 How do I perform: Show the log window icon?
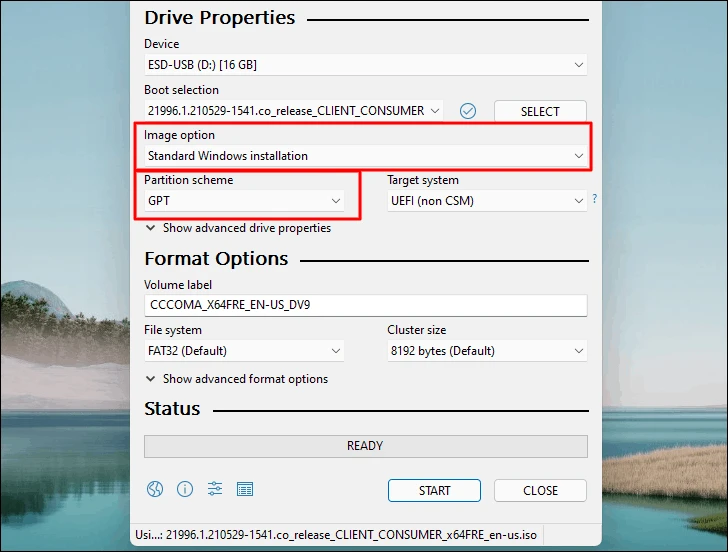[x=245, y=489]
